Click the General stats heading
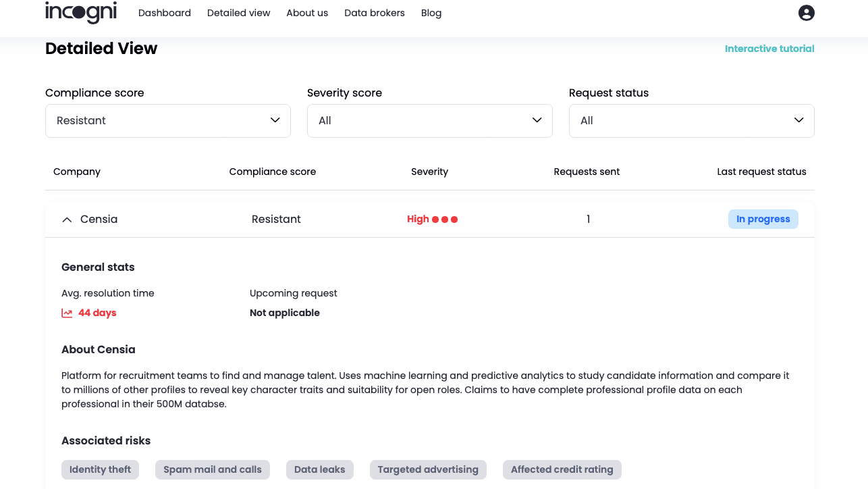 coord(98,267)
